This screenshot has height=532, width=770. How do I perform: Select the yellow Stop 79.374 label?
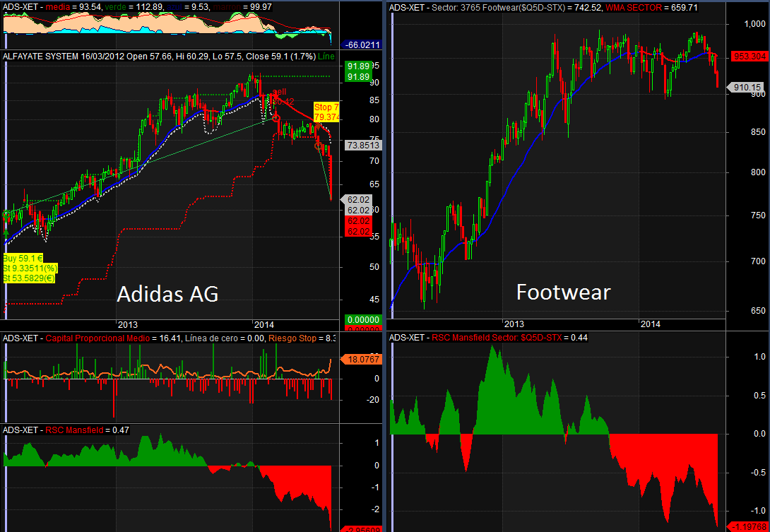click(x=326, y=112)
